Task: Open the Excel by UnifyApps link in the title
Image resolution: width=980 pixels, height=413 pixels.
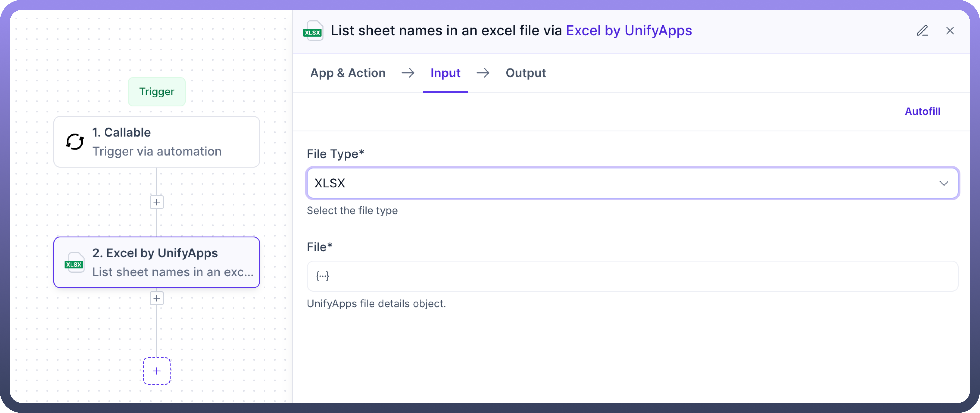Action: [x=629, y=31]
